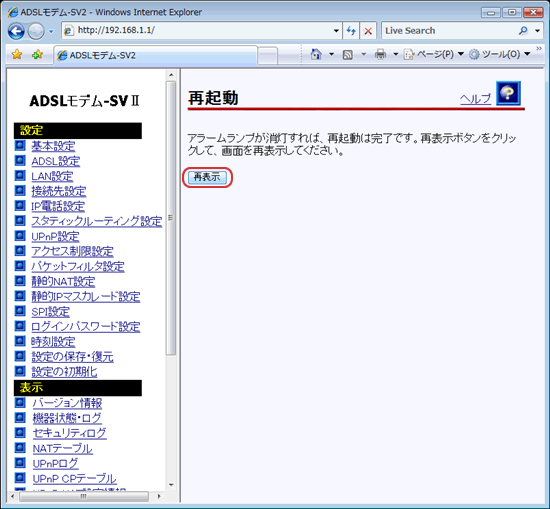Click the Home toolbar icon

tap(316, 54)
